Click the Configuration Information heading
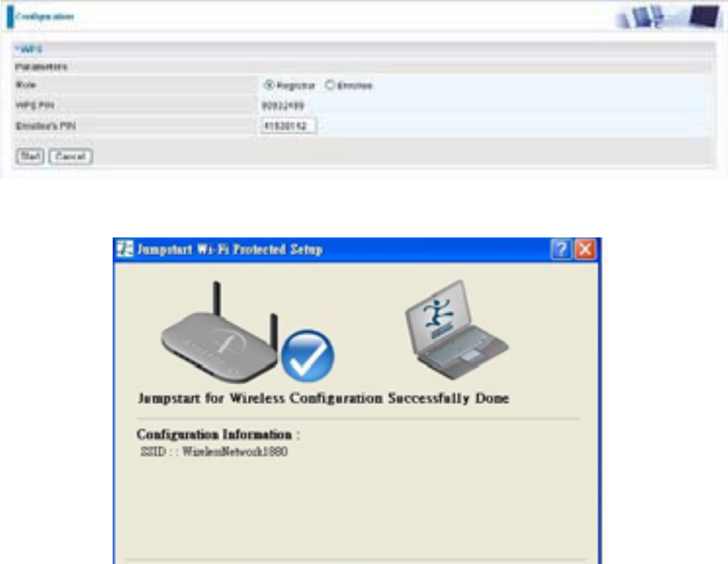Viewport: 728px width, 564px height. coord(218,435)
